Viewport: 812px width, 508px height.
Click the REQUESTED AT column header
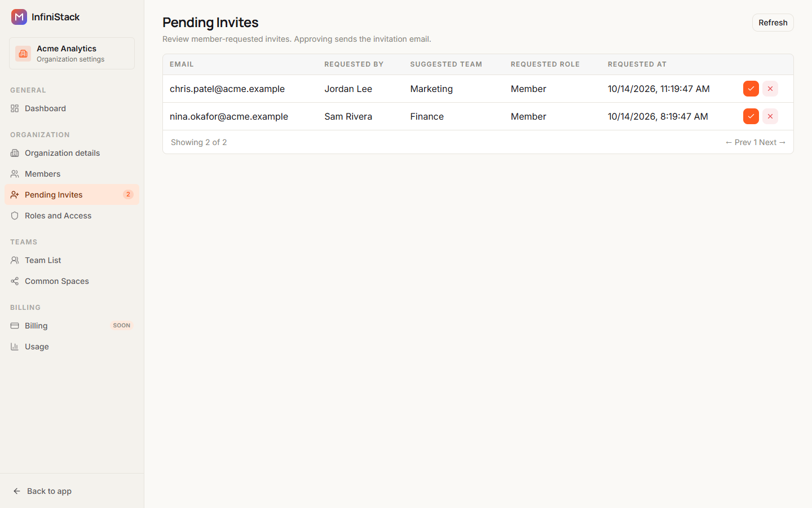637,64
